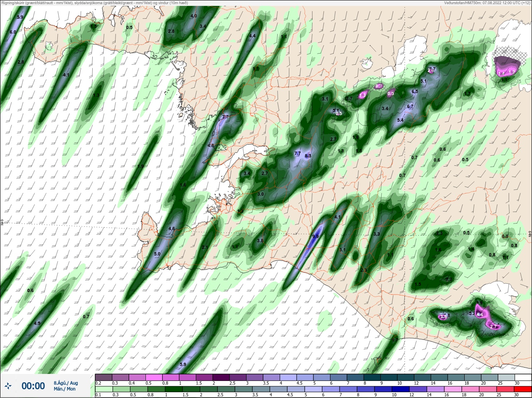Click the 4.6 precipitation value on the map
Screen dimensions: 532x398
(172, 229)
